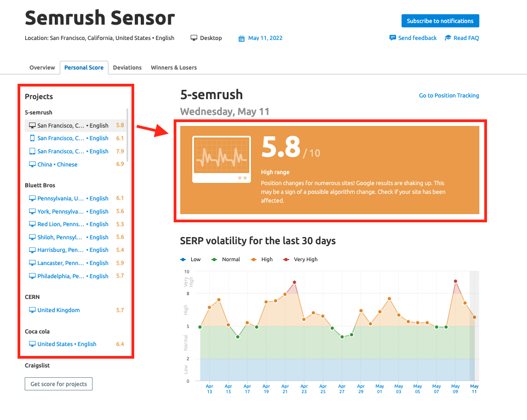Toggle the High series orange legend marker
Viewport: 527px width, 420px height.
click(x=254, y=260)
